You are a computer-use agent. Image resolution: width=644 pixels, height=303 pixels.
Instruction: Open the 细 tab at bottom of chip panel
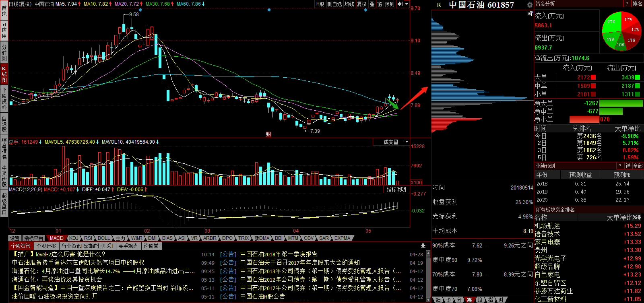[x=438, y=300]
